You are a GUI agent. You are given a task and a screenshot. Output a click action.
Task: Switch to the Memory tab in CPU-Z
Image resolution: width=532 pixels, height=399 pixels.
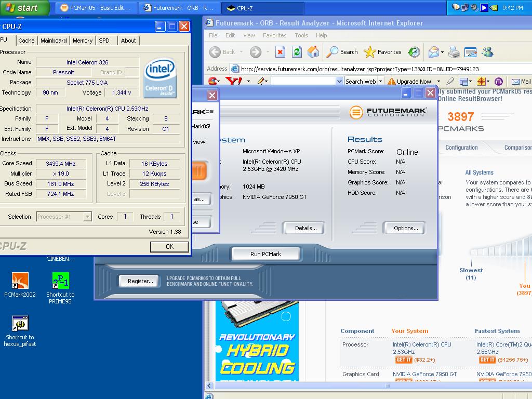[83, 41]
